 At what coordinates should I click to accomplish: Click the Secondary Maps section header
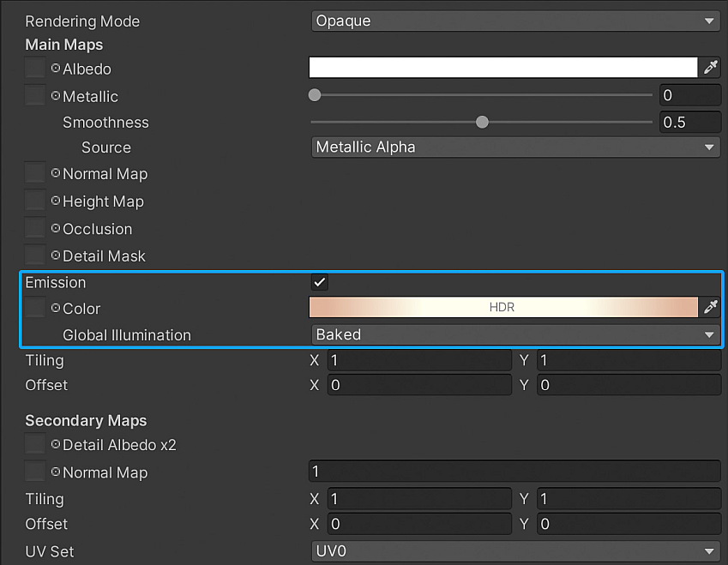[86, 420]
